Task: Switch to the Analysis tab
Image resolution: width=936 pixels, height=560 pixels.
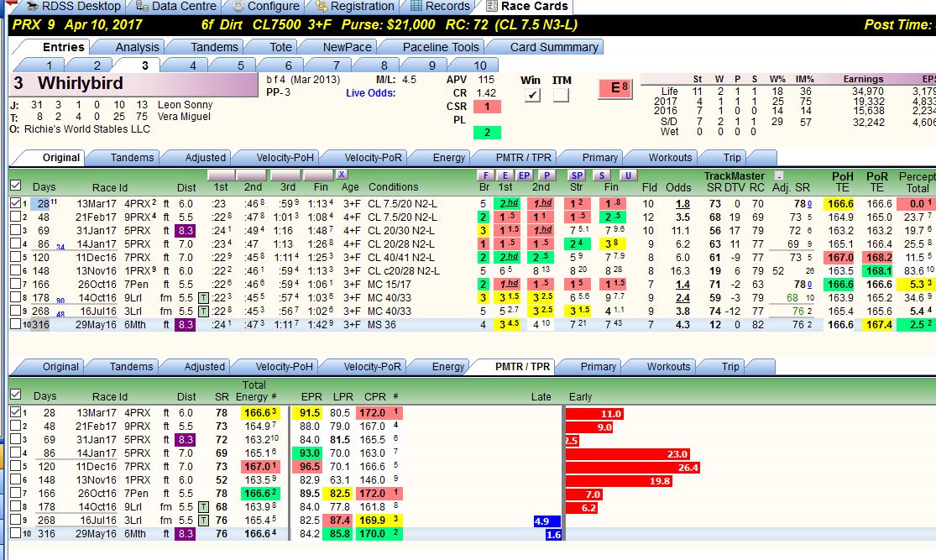Action: [x=138, y=47]
